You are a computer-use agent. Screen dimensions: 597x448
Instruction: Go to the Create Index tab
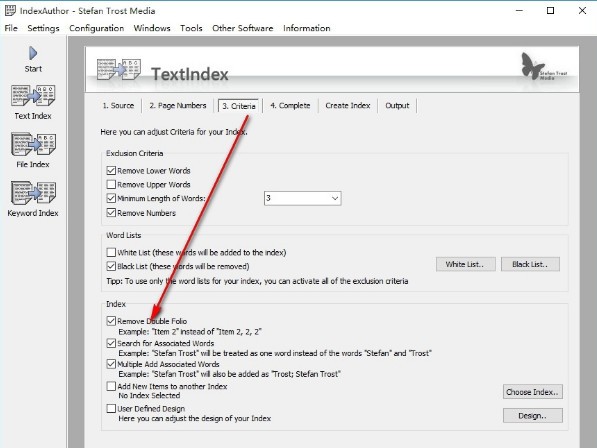348,105
